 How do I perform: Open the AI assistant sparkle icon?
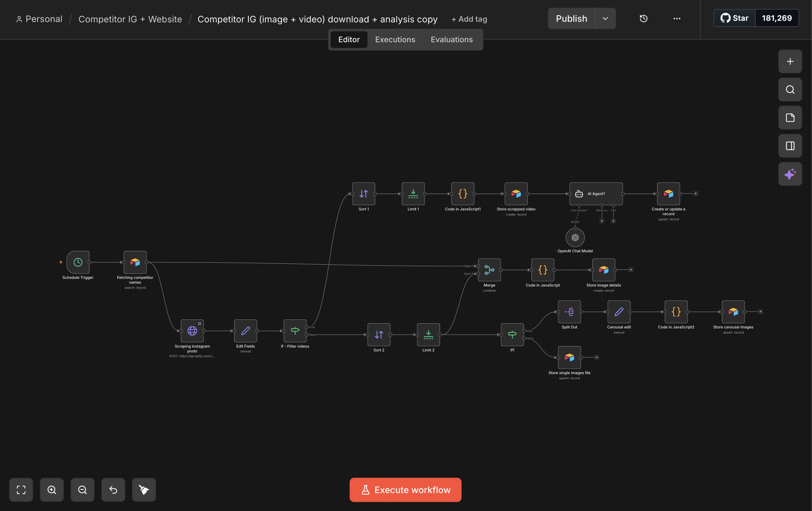coord(790,174)
